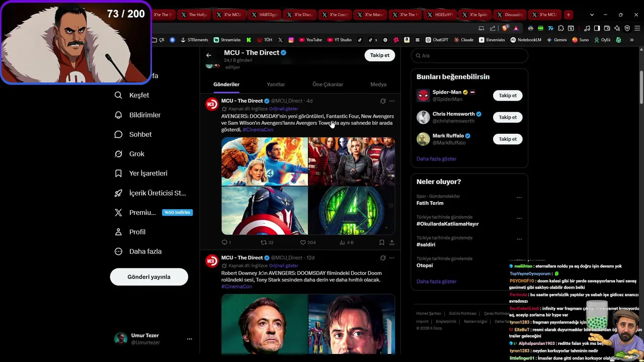Open Chris Hemsworth suggested profile name
Screen dimensions: 644x362
[x=453, y=114]
